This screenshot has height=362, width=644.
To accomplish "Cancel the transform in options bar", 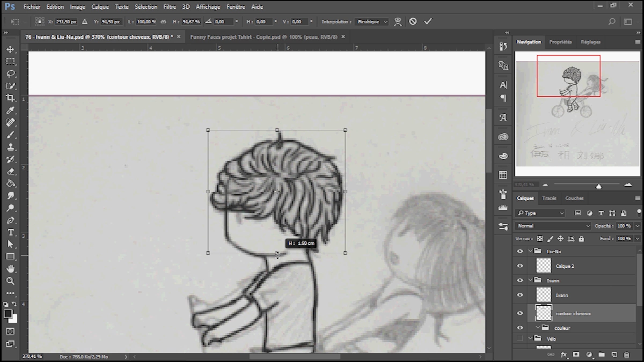I will tap(413, 21).
